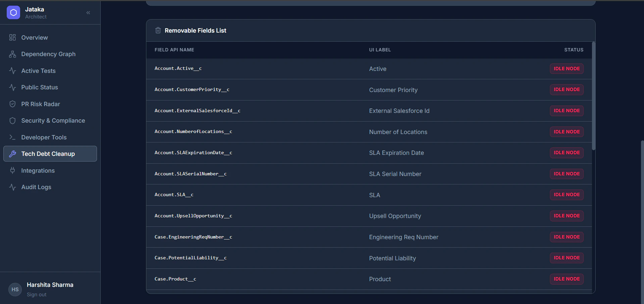The width and height of the screenshot is (644, 304).
Task: Click IDLE NODE badge for Active row
Action: [566, 69]
